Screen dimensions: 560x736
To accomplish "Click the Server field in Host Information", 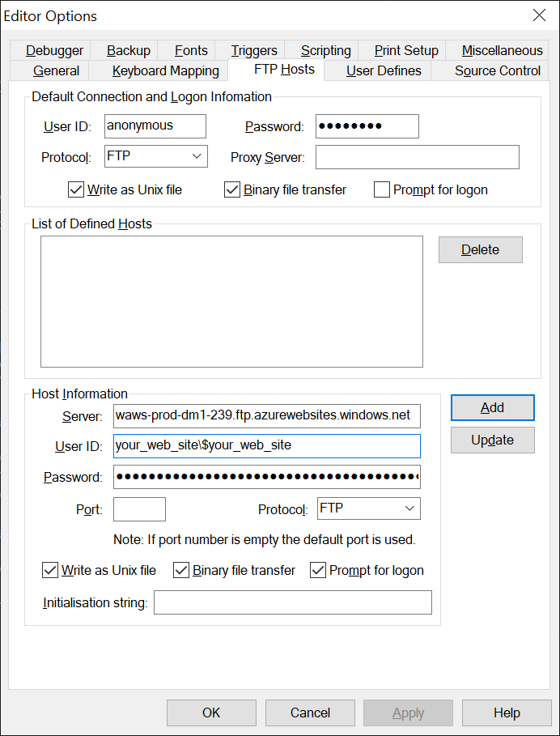I will pyautogui.click(x=267, y=416).
